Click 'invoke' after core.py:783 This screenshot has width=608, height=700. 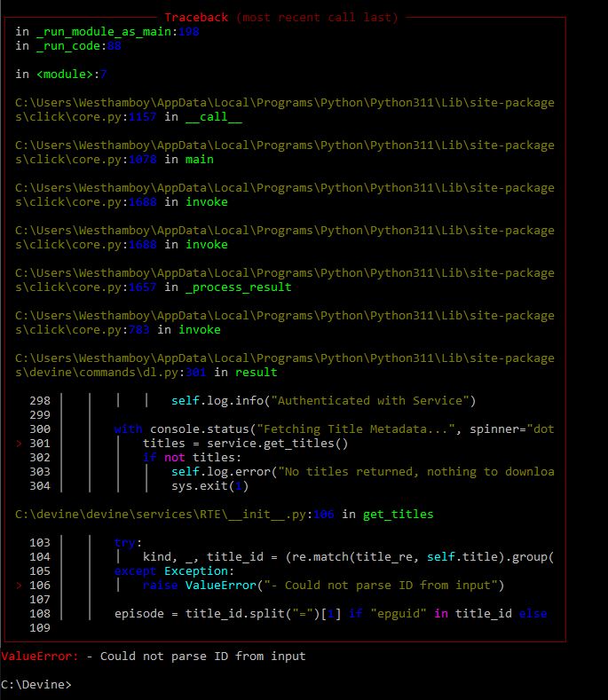[x=199, y=330]
